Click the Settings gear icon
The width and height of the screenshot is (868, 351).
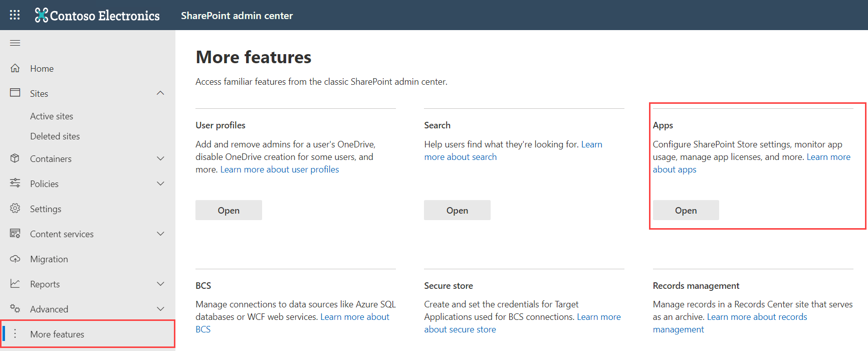15,208
